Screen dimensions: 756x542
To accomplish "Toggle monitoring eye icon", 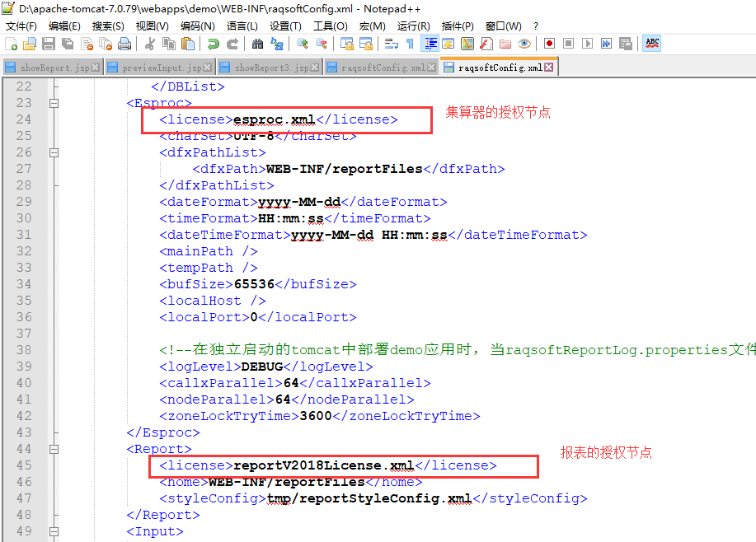I will click(524, 44).
